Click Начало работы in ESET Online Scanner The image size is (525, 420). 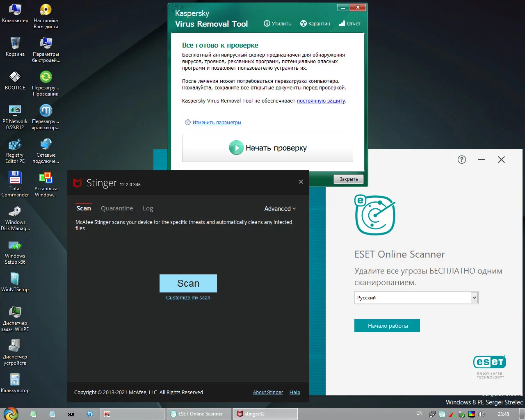(387, 326)
